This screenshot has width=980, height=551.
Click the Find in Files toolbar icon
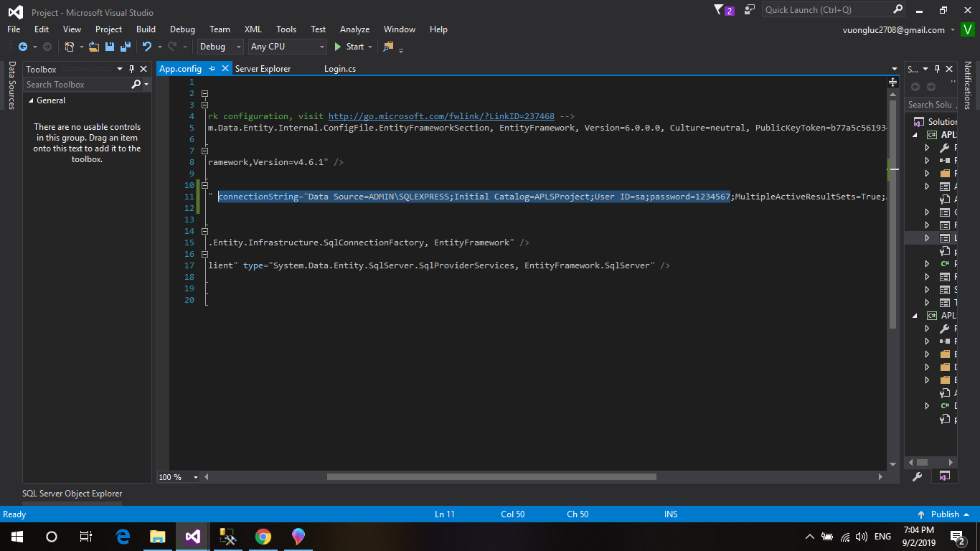point(389,47)
